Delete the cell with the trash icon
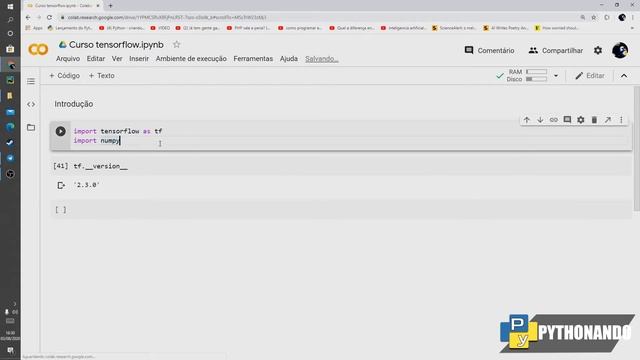 594,120
